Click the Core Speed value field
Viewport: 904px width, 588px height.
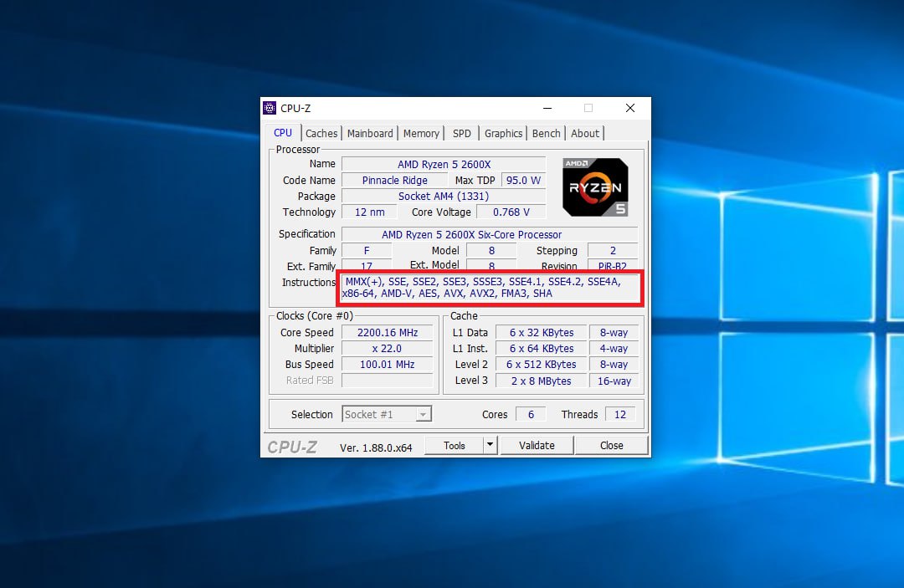click(x=387, y=332)
